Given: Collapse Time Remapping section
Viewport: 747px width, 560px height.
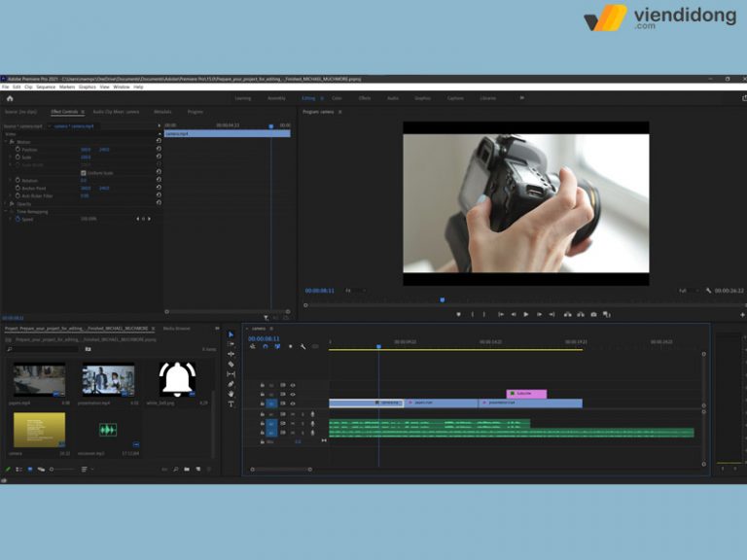Looking at the screenshot, I should click(x=6, y=211).
